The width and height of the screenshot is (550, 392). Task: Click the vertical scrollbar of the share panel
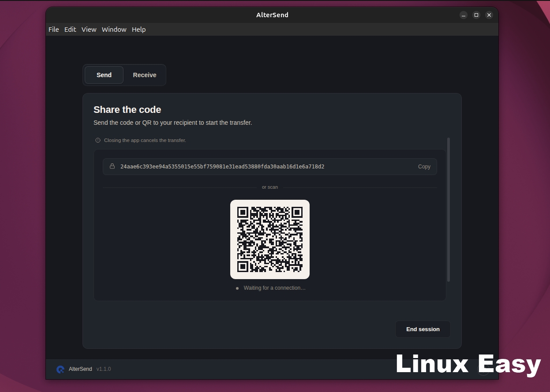449,209
